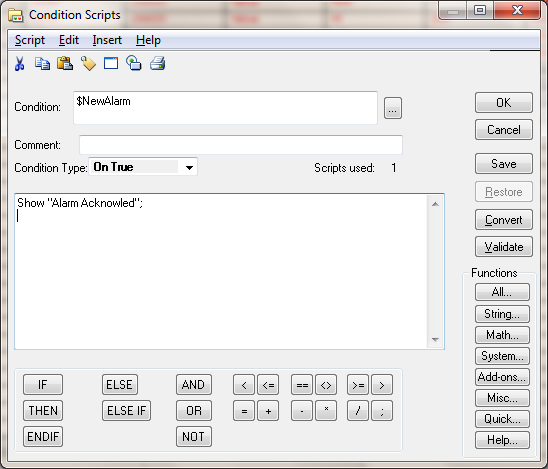Open the String functions list

pos(502,314)
